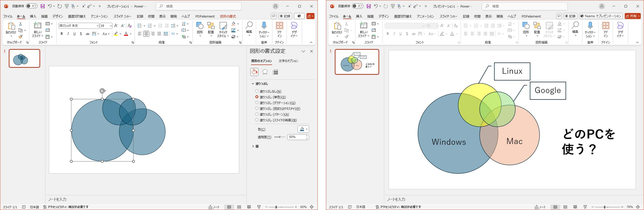Click search box in left window
The image size is (644, 210).
coord(199,6)
